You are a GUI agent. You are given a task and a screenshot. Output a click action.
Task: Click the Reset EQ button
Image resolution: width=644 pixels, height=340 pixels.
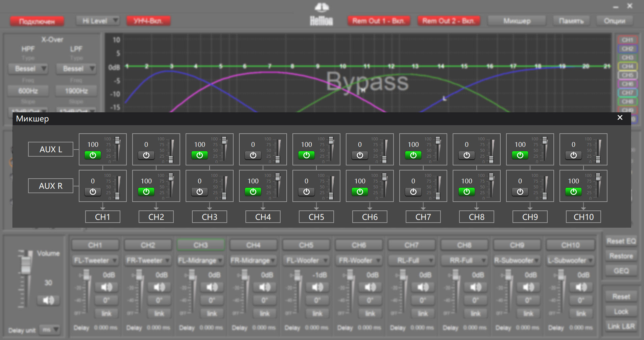[621, 241]
